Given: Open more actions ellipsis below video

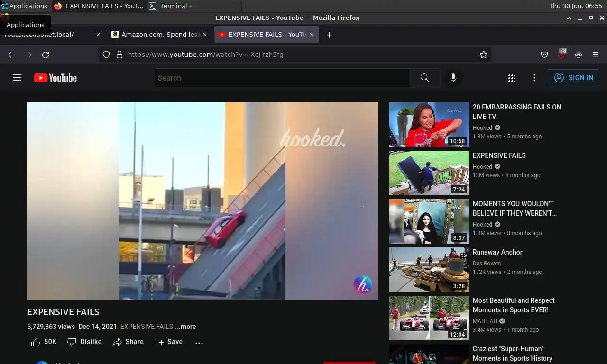Looking at the screenshot, I should click(199, 342).
